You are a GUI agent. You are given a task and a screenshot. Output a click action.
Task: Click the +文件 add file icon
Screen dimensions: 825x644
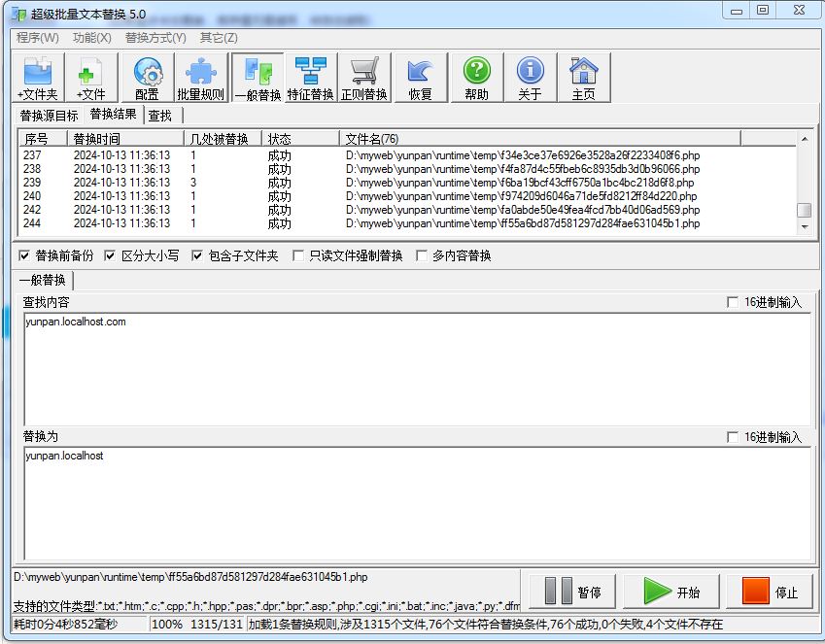90,78
